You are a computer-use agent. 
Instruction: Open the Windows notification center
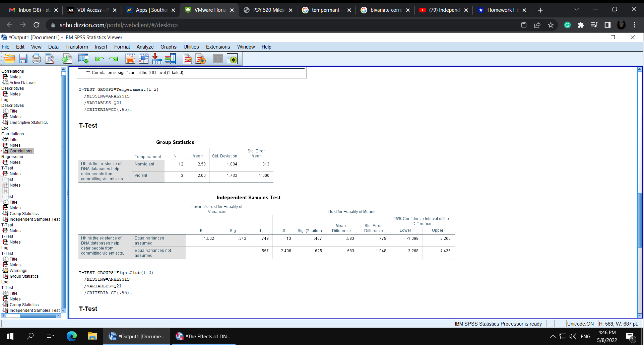630,337
